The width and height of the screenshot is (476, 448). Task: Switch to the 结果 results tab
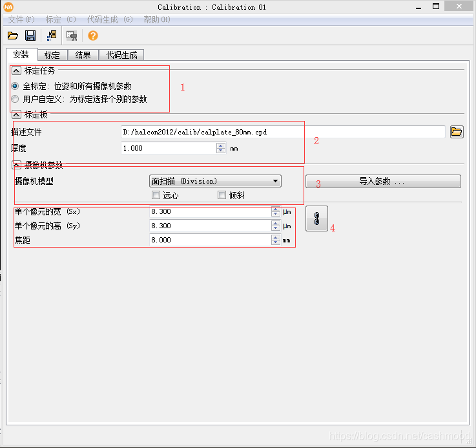point(83,55)
